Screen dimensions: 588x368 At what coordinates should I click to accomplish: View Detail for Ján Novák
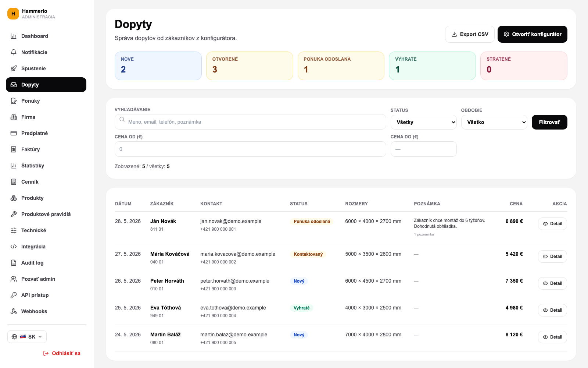pyautogui.click(x=552, y=224)
